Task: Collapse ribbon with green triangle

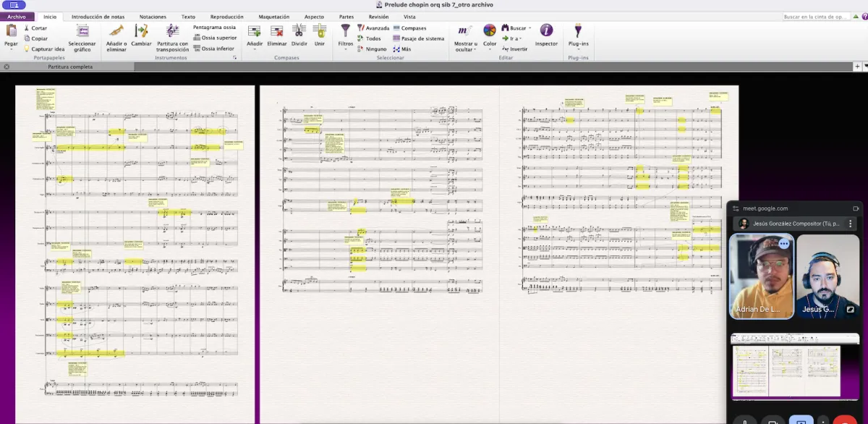Action: pos(854,17)
